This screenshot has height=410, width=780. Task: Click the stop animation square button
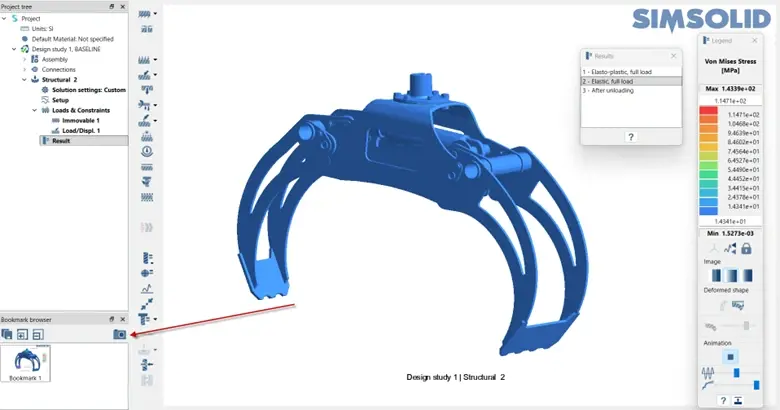point(729,356)
